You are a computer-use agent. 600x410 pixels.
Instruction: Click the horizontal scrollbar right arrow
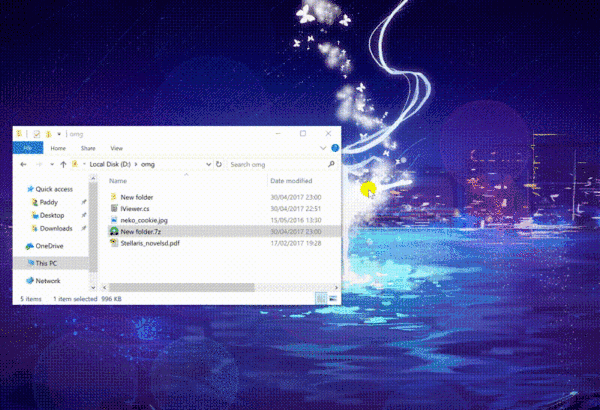tap(336, 287)
